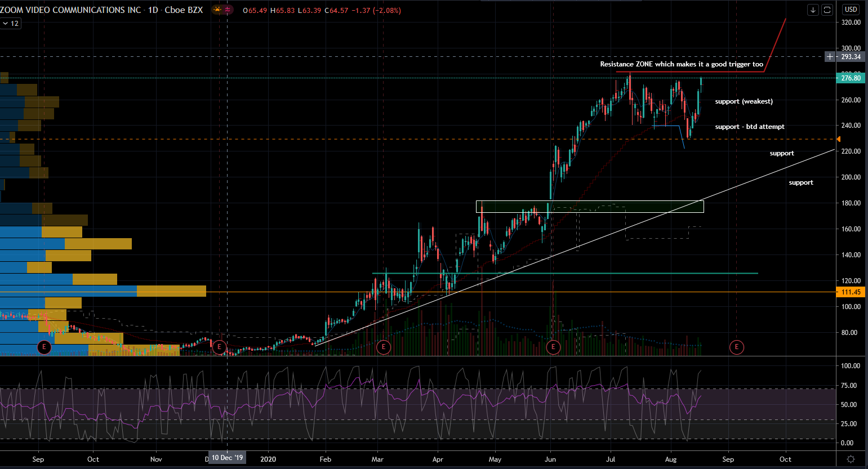Click the down arrow button beside fullscreen
The width and height of the screenshot is (868, 469).
[x=813, y=10]
